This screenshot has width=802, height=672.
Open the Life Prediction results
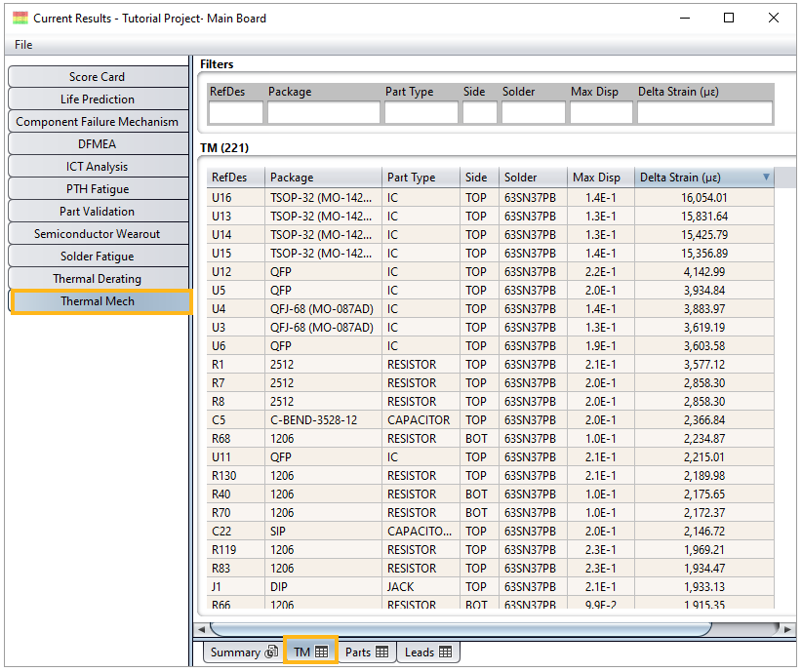[x=97, y=99]
